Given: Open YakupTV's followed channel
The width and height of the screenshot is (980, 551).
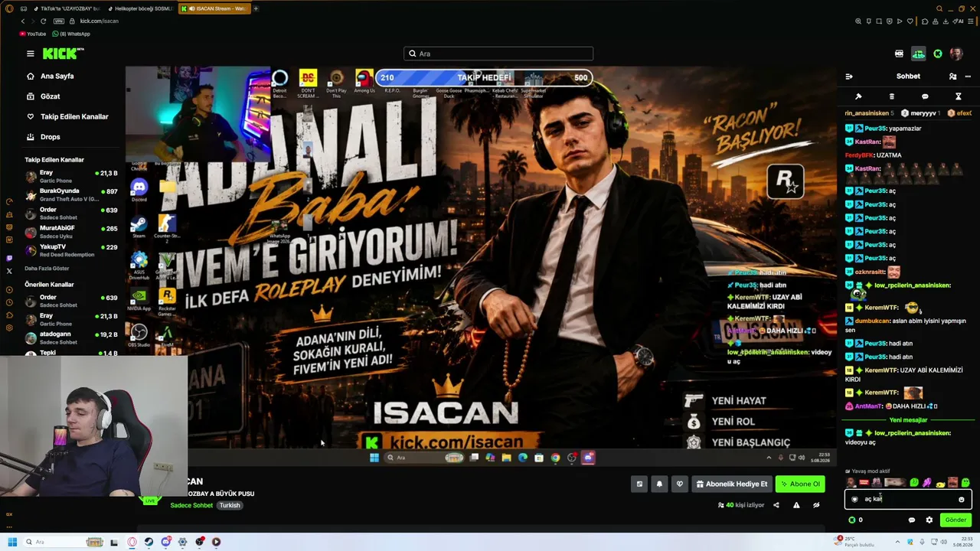Looking at the screenshot, I should (71, 250).
